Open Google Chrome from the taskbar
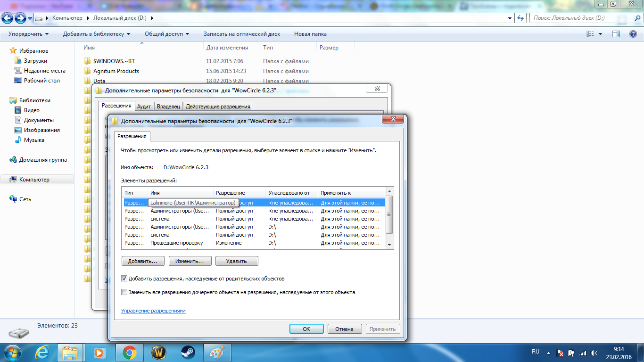 tap(130, 352)
